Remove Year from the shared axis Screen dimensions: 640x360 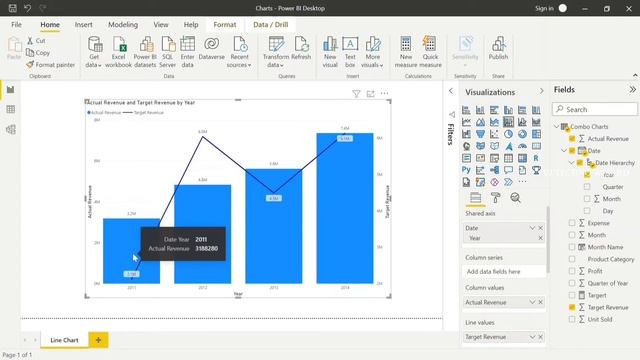pyautogui.click(x=540, y=238)
